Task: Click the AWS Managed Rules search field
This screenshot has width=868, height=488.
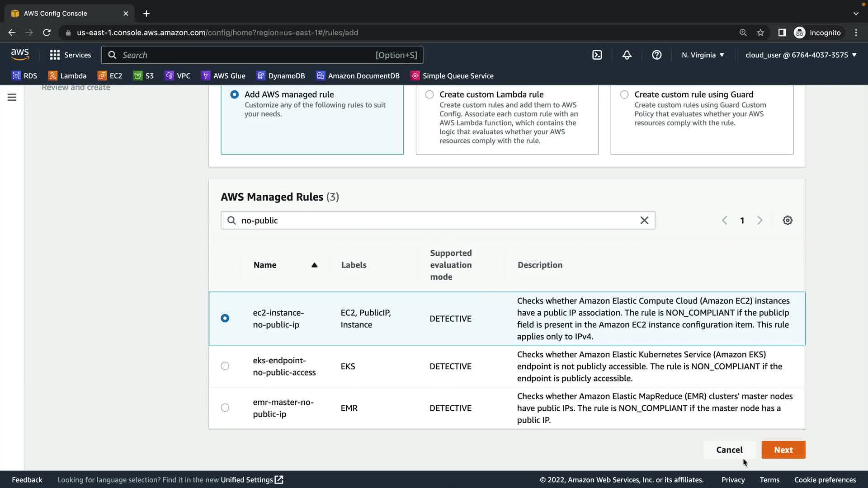Action: (x=434, y=221)
